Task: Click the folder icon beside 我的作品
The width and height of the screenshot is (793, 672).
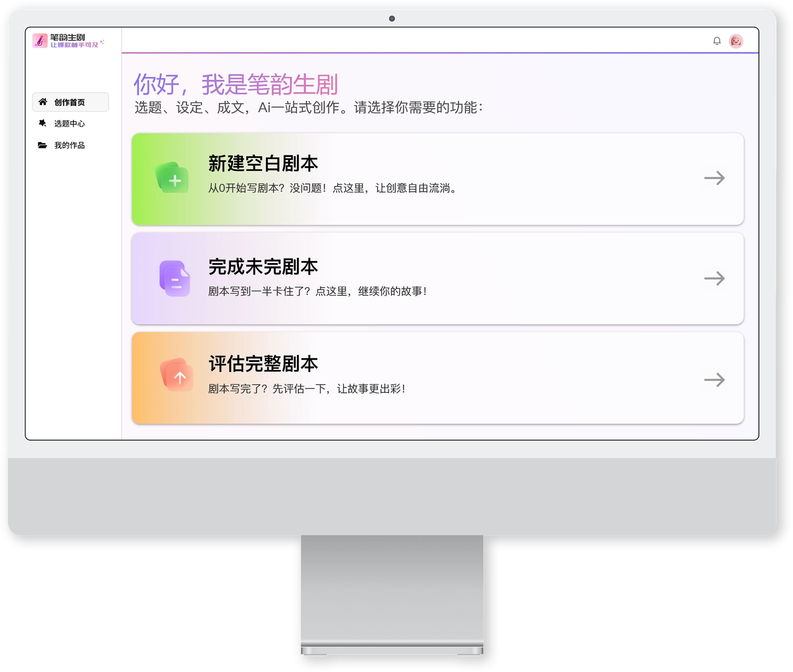Action: 42,145
